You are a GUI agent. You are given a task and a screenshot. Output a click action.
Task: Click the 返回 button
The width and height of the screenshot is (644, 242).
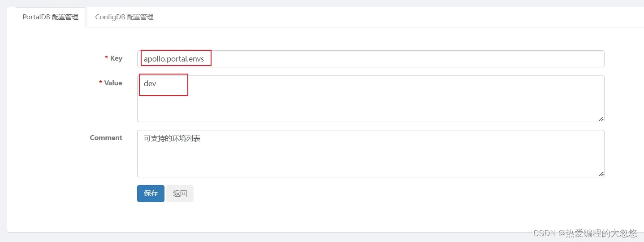tap(180, 194)
